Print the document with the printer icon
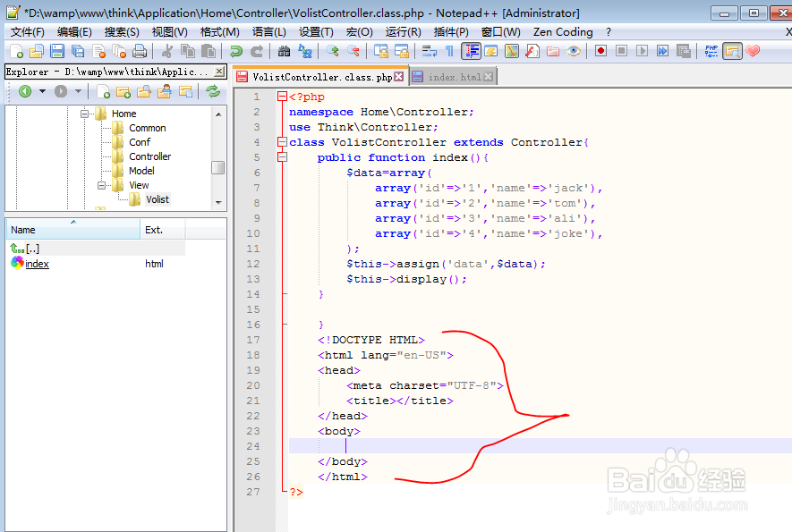The width and height of the screenshot is (792, 532). [x=140, y=51]
